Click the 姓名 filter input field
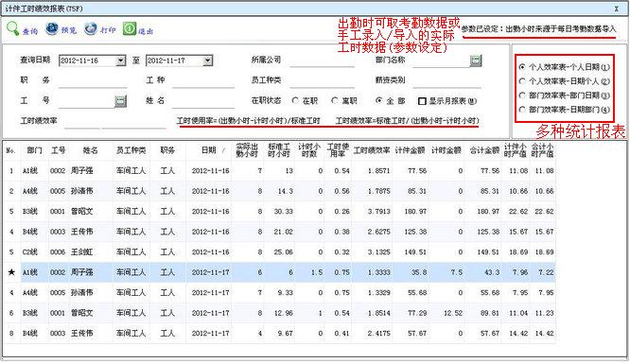Viewport: 630px width, 364px height. [x=203, y=101]
